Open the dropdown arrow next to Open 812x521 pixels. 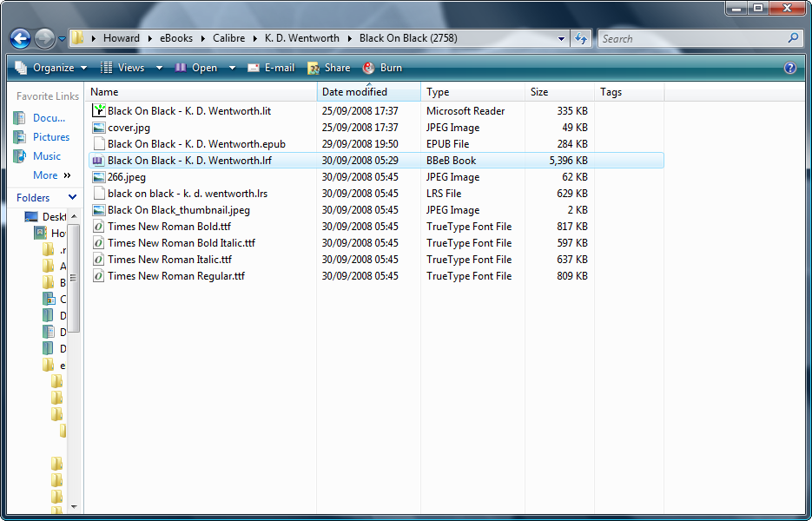coord(232,68)
